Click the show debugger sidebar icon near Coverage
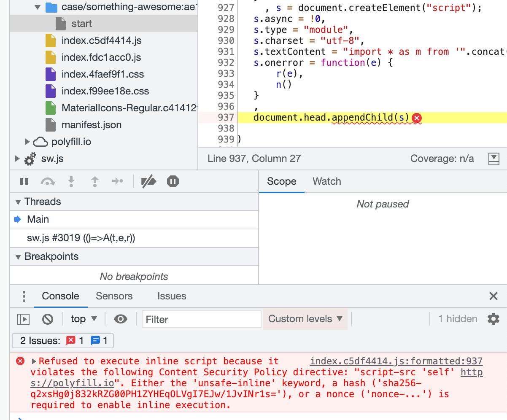The image size is (507, 420). [x=494, y=159]
